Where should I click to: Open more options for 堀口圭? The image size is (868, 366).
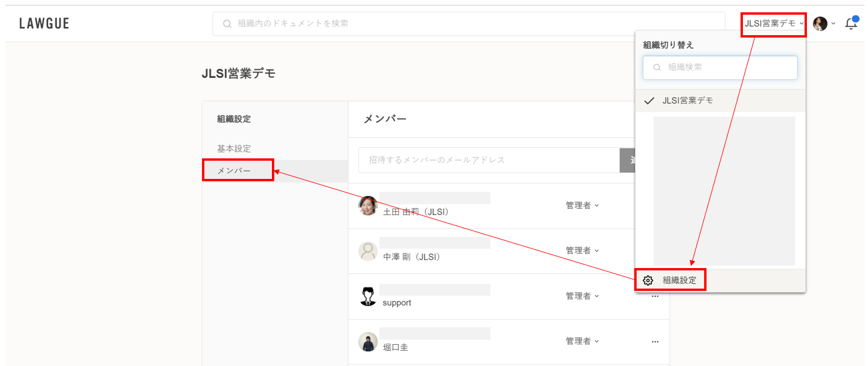pyautogui.click(x=655, y=341)
